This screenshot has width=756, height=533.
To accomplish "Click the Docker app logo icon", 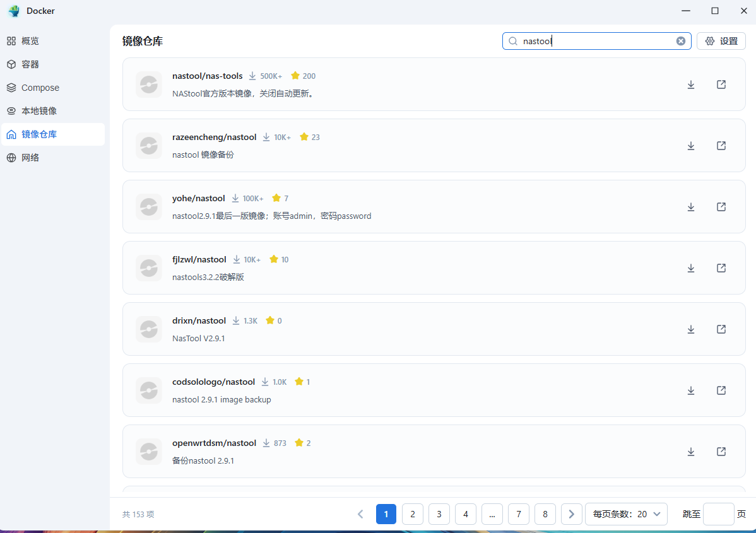I will tap(15, 11).
